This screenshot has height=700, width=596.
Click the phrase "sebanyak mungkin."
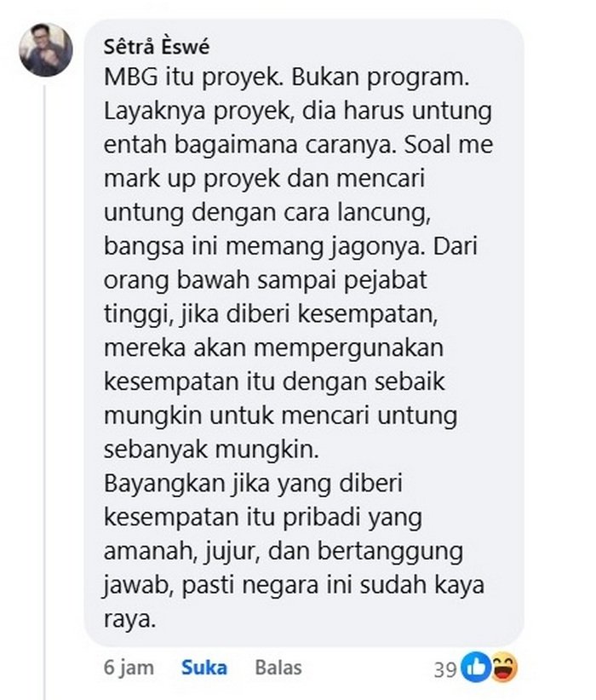[x=212, y=450]
